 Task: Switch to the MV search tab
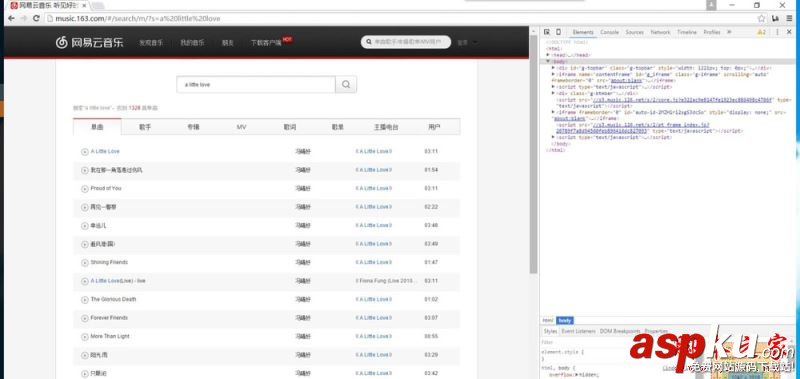(x=241, y=127)
